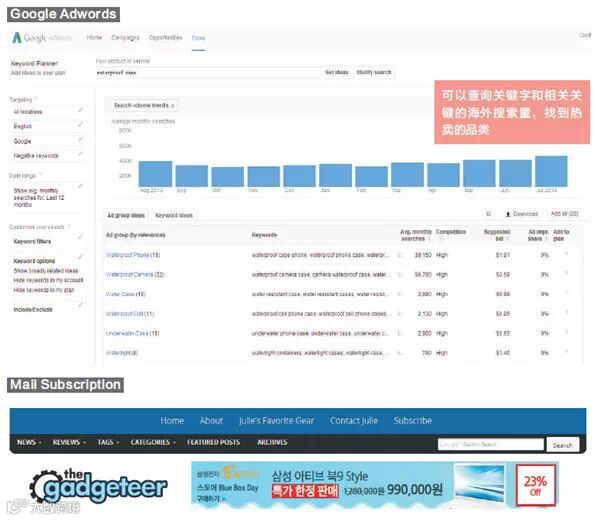
Task: Open the Home menu in AdWords
Action: tap(94, 37)
